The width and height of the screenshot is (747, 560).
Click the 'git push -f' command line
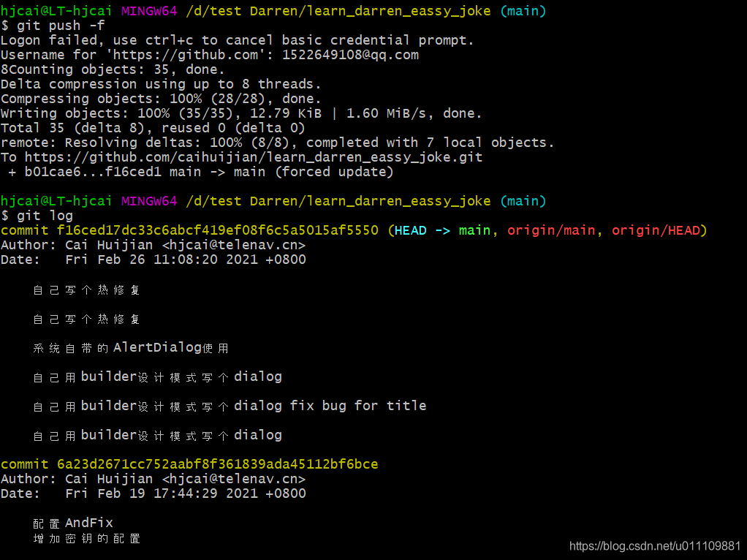click(x=53, y=26)
